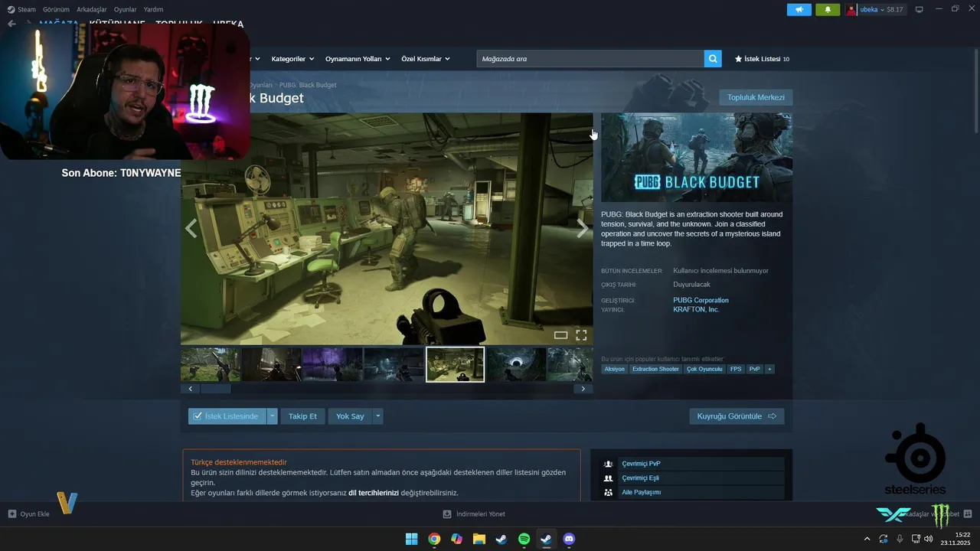Screen dimensions: 980x551
Task: Click Topluluk Merkezi button
Action: [x=756, y=97]
